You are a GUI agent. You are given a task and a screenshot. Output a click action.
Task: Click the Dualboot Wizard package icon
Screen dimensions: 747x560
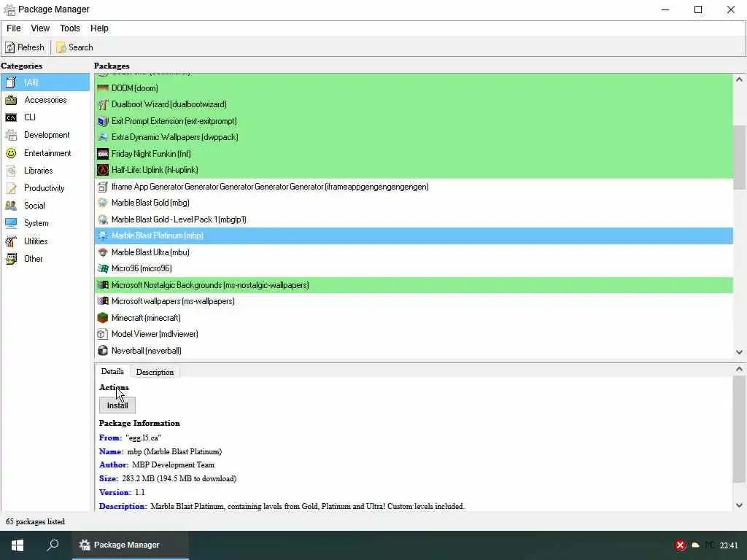click(x=102, y=104)
